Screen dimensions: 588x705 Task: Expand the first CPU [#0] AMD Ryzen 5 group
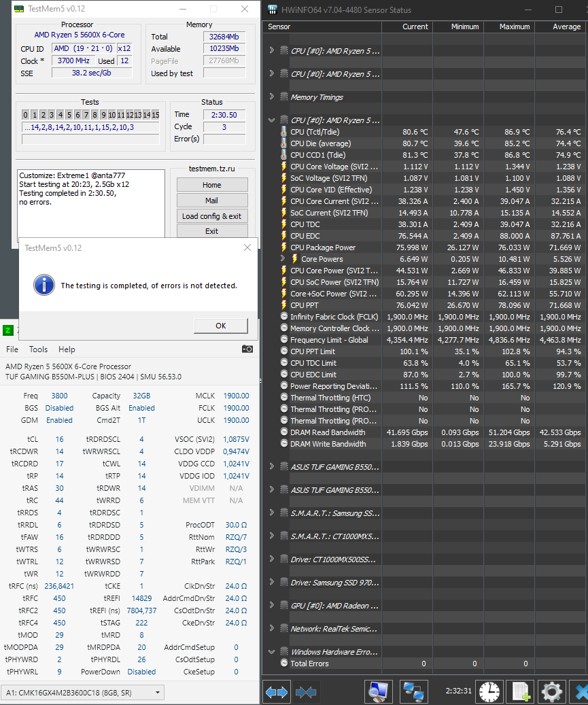point(271,50)
